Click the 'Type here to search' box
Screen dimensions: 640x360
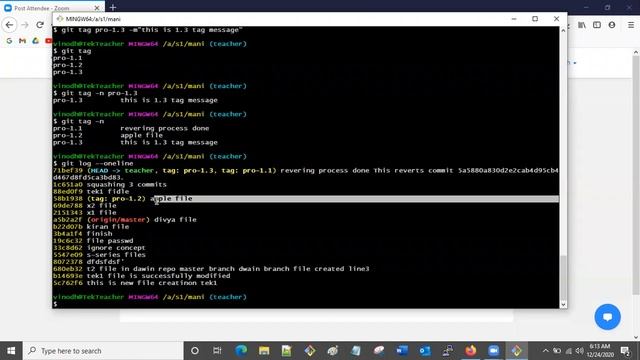pyautogui.click(x=103, y=351)
